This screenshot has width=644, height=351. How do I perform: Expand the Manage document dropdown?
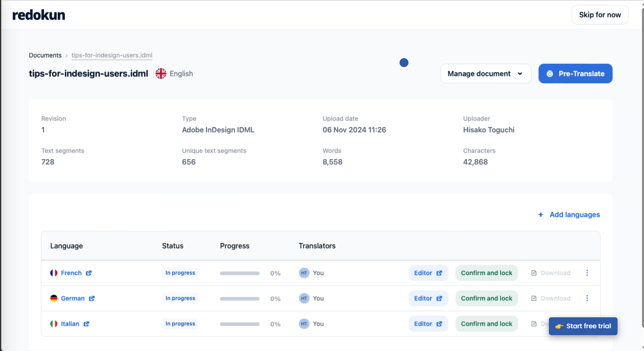click(485, 74)
